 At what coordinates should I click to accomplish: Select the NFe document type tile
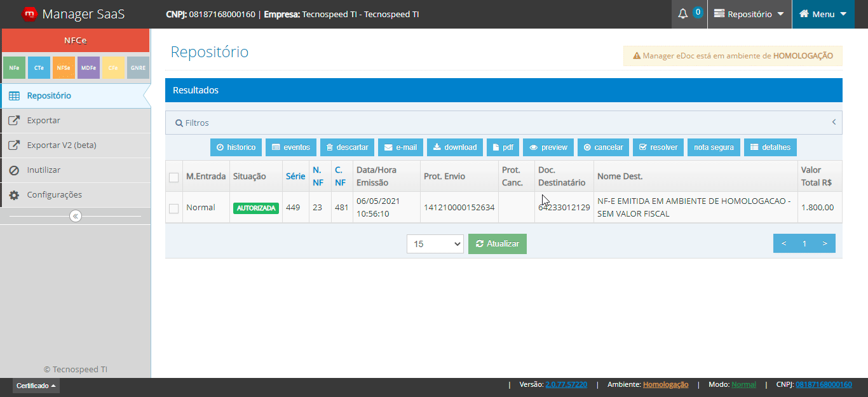[13, 67]
